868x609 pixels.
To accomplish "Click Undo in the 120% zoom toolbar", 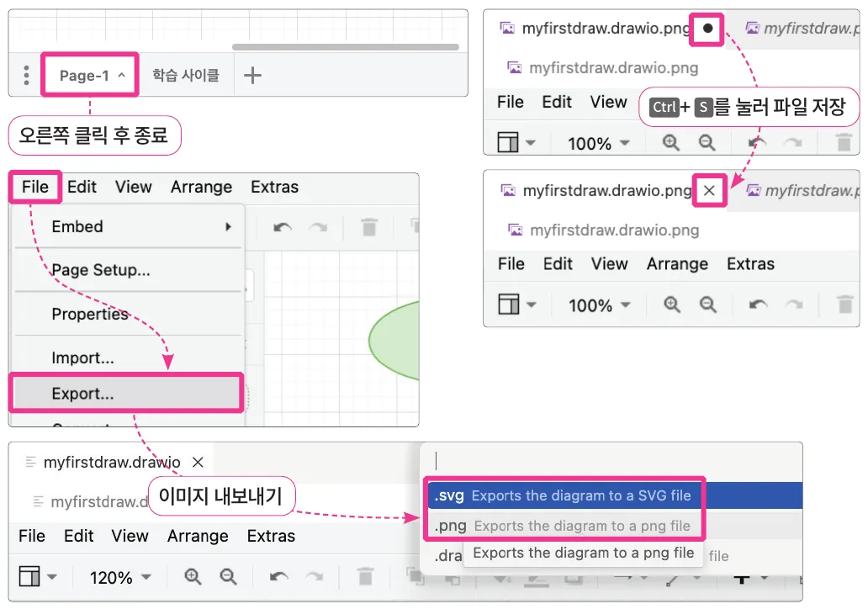I will click(279, 577).
